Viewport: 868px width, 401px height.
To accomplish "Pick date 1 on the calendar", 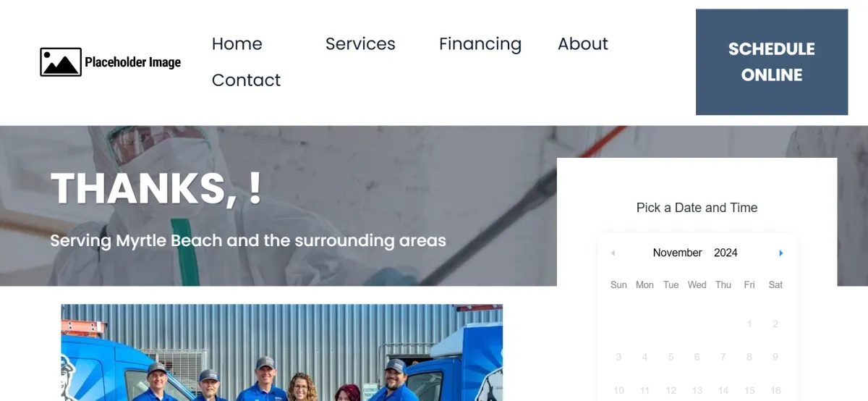I will [x=749, y=324].
